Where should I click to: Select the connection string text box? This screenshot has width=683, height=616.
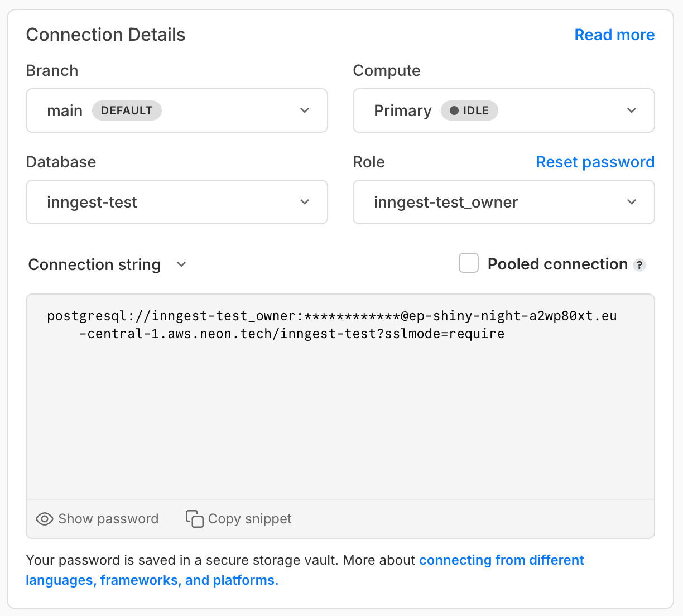[340, 396]
